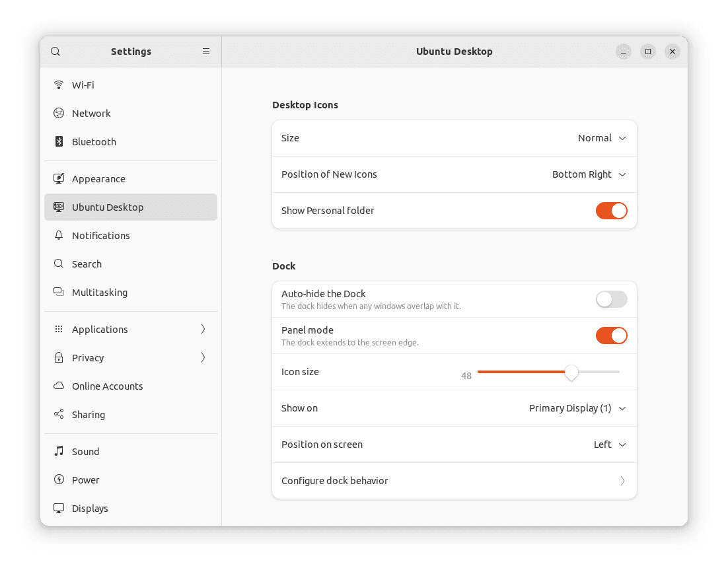Go to Wi-Fi settings
This screenshot has height=570, width=728.
tap(130, 85)
